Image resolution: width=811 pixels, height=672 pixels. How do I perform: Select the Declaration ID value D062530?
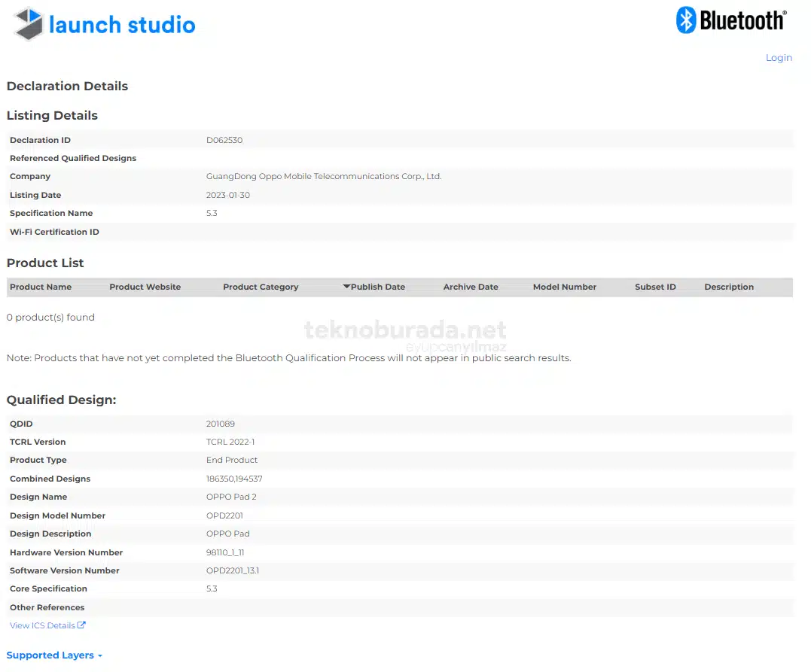point(224,140)
